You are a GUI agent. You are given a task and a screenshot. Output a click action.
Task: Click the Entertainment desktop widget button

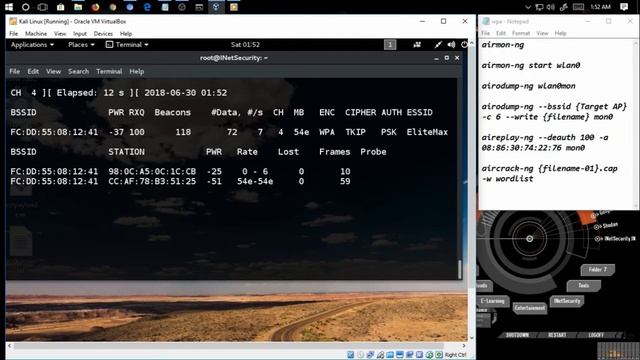coord(529,308)
